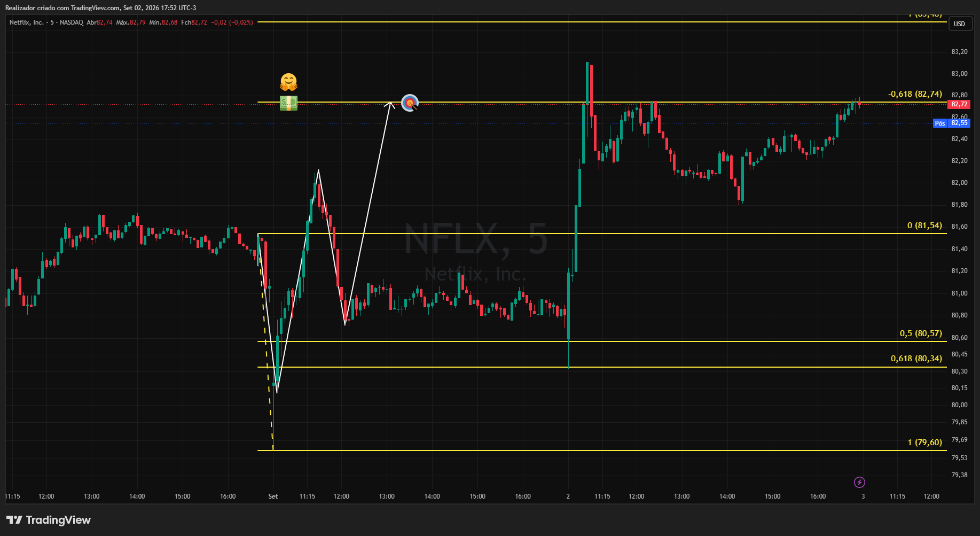Click the 81,20 price scale value
Viewport: 980px width, 536px height.
(959, 271)
